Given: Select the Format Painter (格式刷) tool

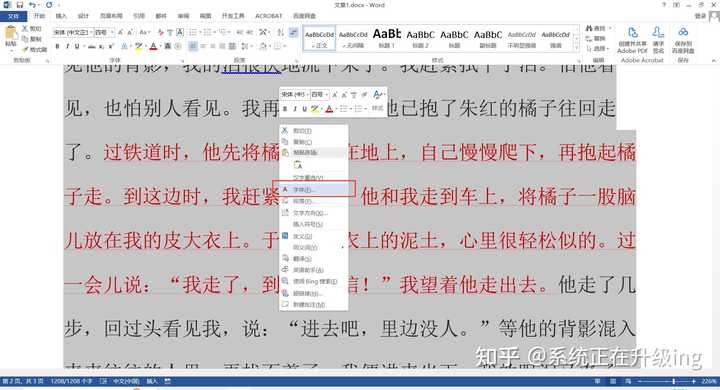Looking at the screenshot, I should click(x=34, y=49).
